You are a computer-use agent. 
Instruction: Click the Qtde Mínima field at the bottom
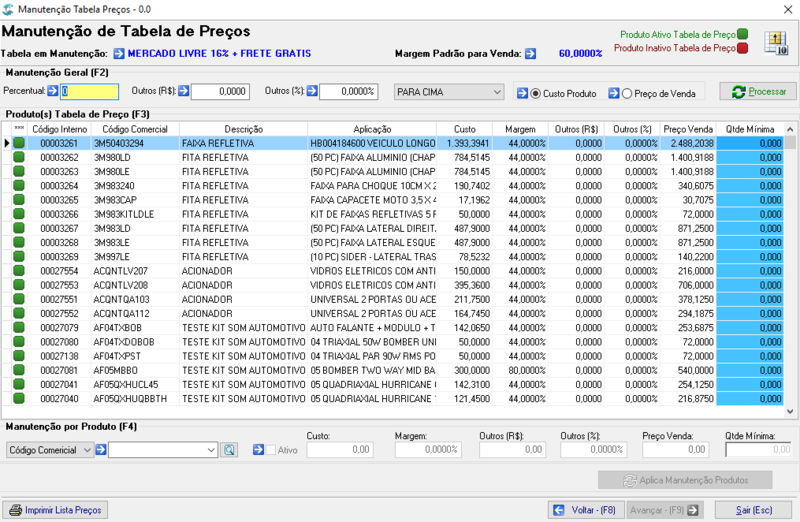pos(759,450)
